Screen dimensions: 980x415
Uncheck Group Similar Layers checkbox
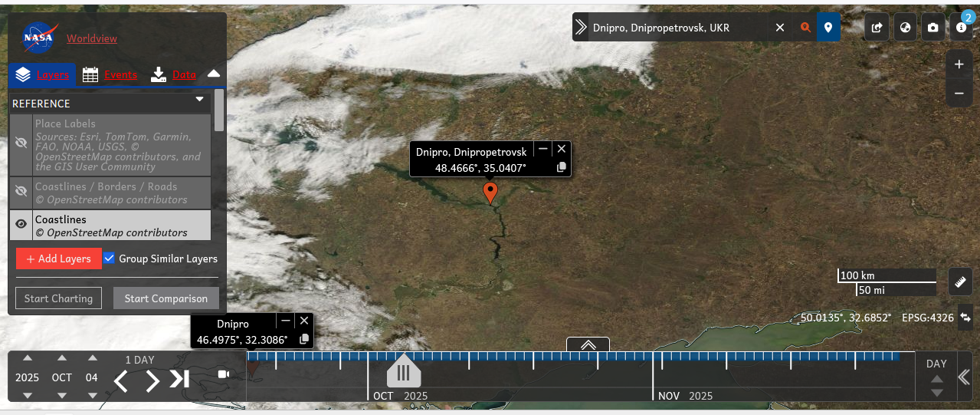(x=109, y=259)
